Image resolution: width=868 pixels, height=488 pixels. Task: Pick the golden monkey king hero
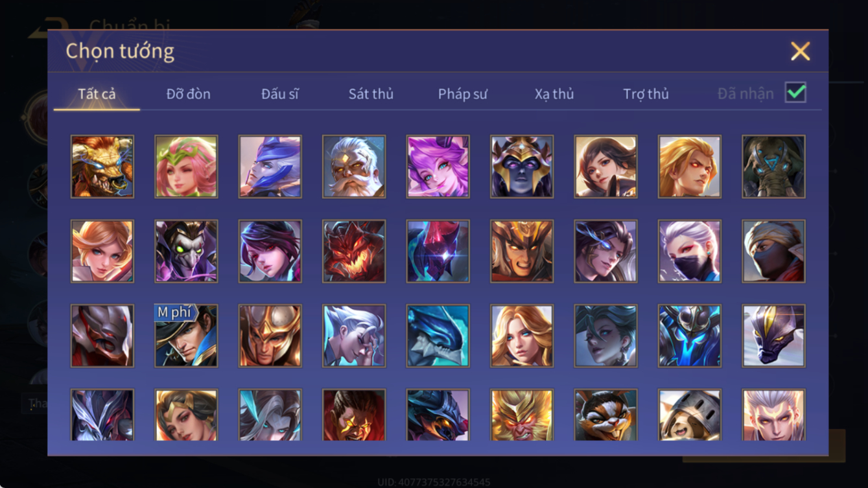[522, 415]
